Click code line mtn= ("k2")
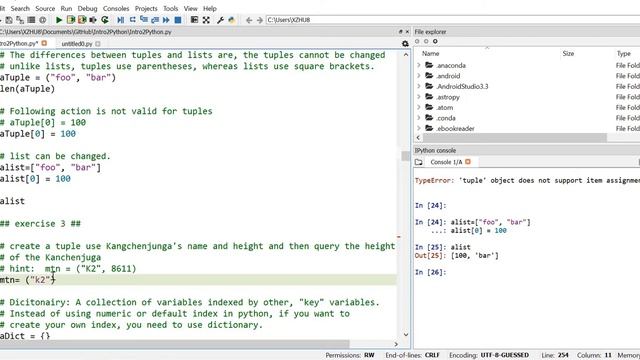 coord(27,280)
